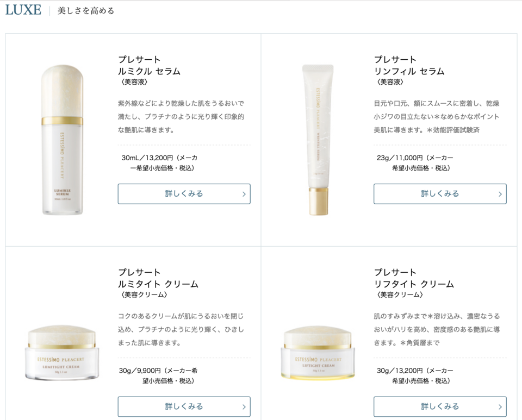Select the プレサート ルミクル セラム product title
522x420 pixels.
pos(149,65)
